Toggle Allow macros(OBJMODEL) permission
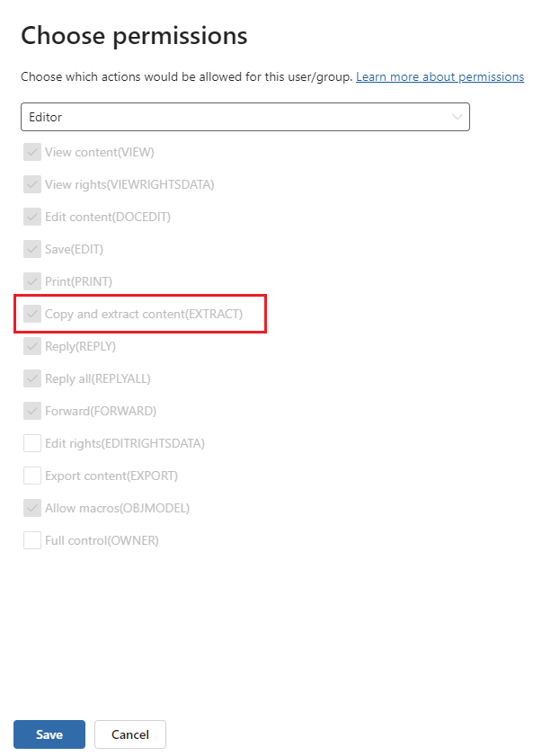The width and height of the screenshot is (551, 756). tap(32, 508)
